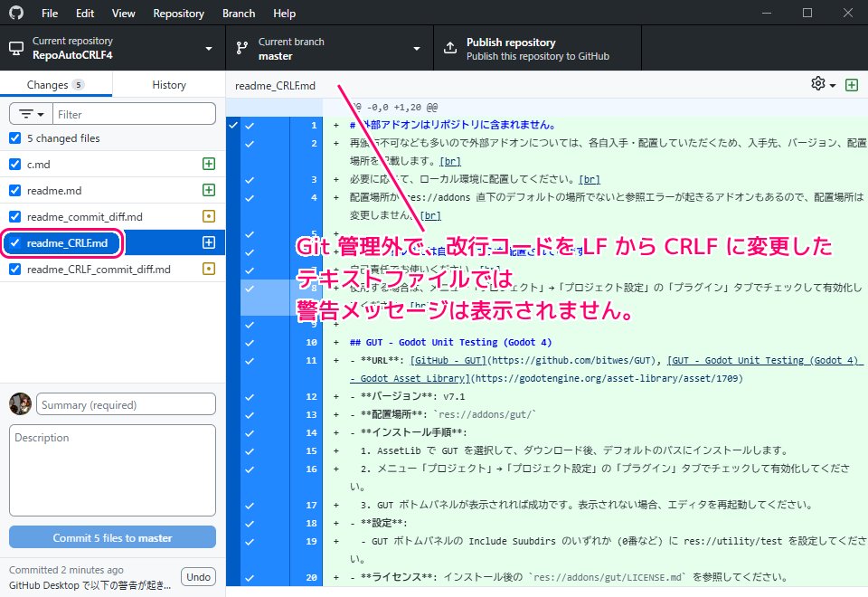868x597 pixels.
Task: Click the GitHub Octocat logo in the titlebar
Action: 16,13
